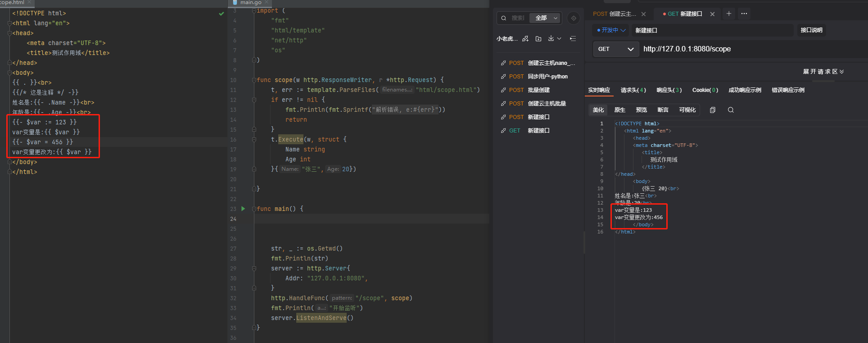The image size is (868, 343).
Task: Click the collapse-all list icon in sidebar
Action: pyautogui.click(x=573, y=39)
